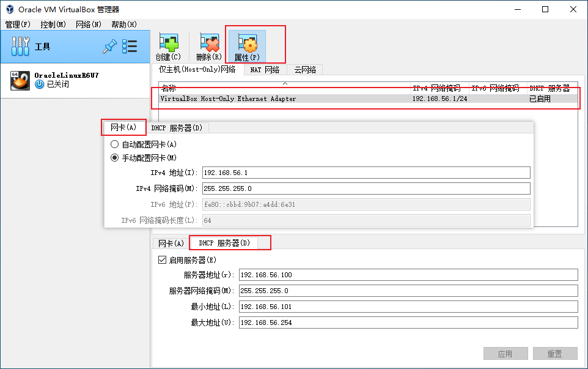Click the pin icon in Tools row
This screenshot has width=588, height=369.
[x=109, y=47]
